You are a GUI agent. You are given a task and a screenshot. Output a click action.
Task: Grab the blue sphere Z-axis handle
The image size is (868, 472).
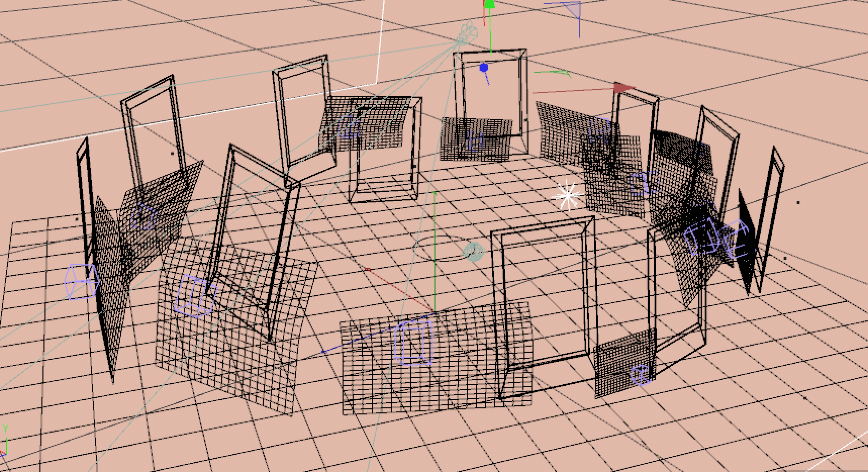point(484,67)
